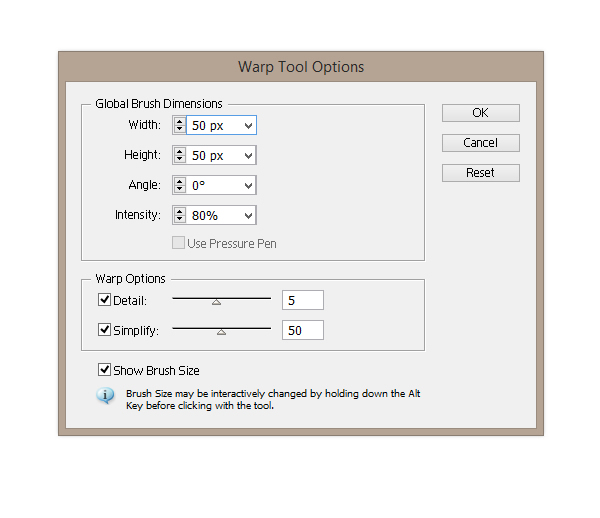
Task: Click the Height stepper arrows
Action: [180, 155]
